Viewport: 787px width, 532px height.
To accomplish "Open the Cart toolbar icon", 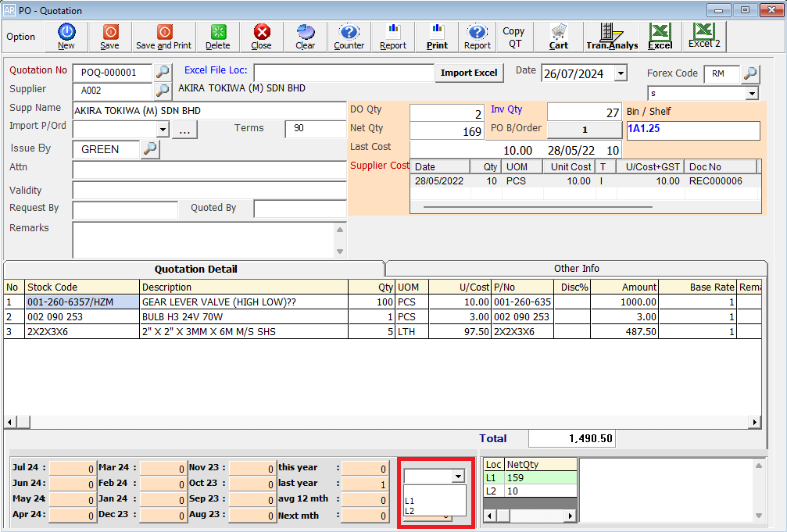I will 559,37.
